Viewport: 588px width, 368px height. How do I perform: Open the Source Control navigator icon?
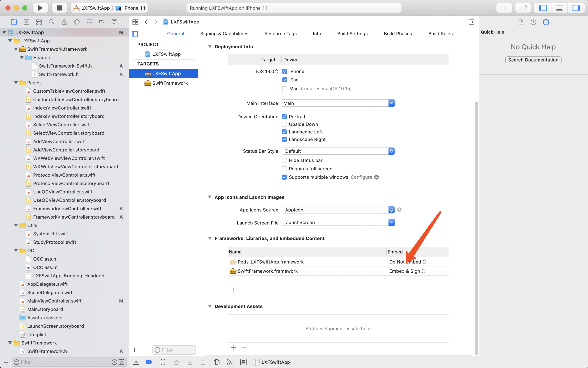tap(26, 22)
